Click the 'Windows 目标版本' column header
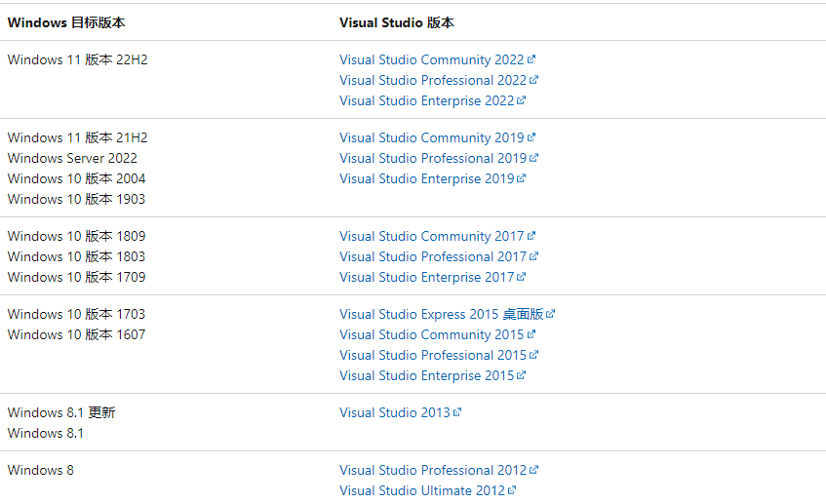The image size is (826, 504). (66, 22)
